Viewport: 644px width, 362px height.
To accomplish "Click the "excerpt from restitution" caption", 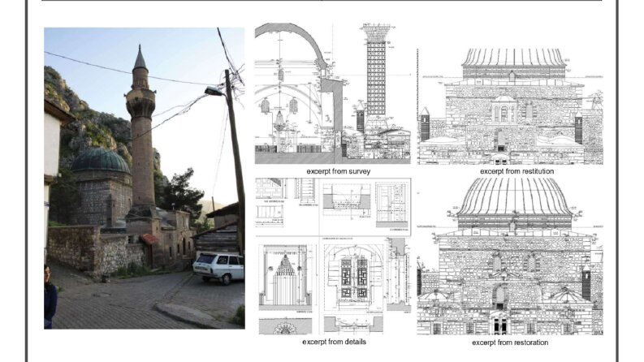I will coord(516,171).
